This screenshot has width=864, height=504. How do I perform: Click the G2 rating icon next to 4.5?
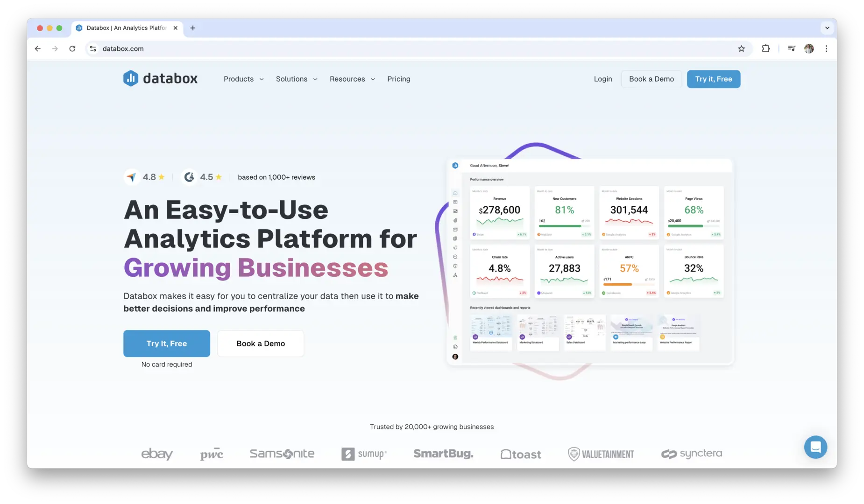pos(190,177)
